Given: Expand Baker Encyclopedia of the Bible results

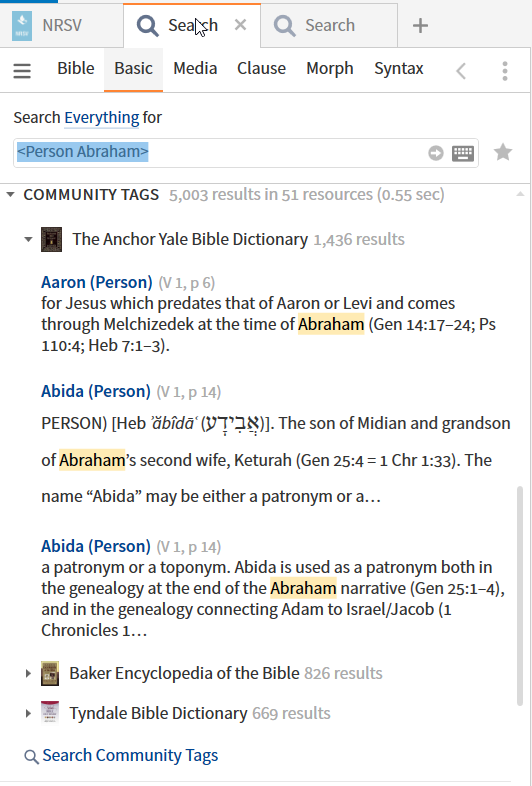Looking at the screenshot, I should [28, 673].
